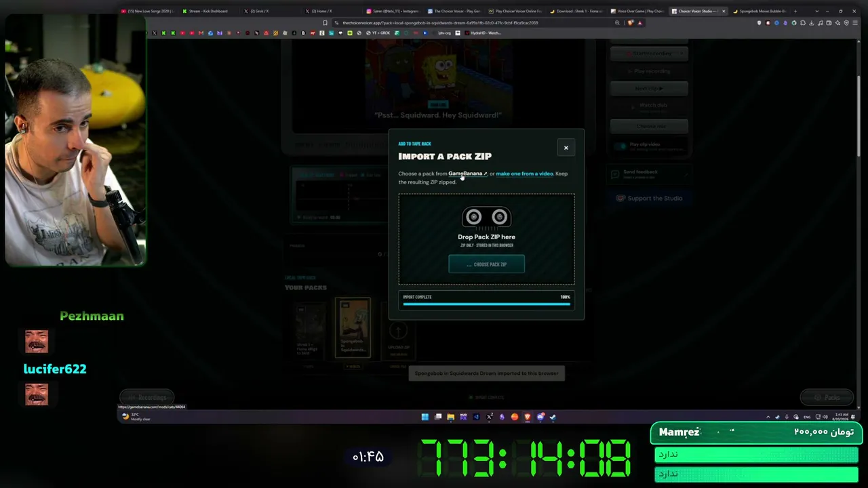Switch to the Stream - Kick Dashboard tab
Screen dimensions: 868x488
pyautogui.click(x=208, y=11)
